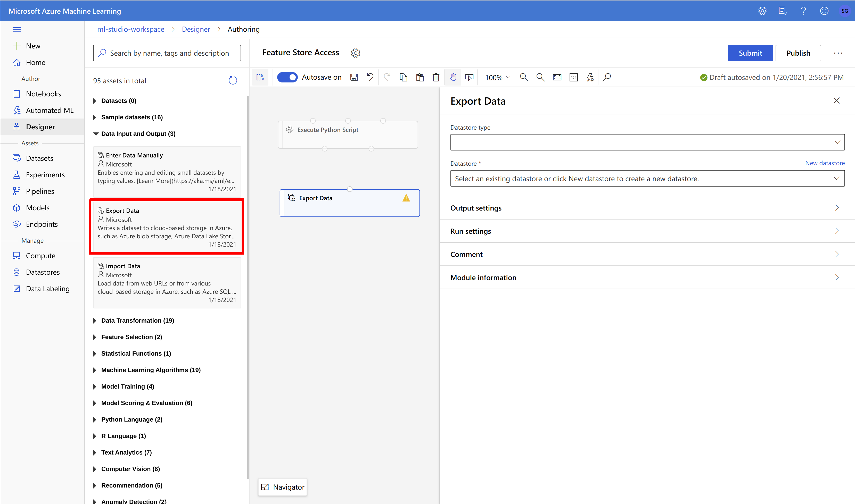This screenshot has height=504, width=855.
Task: Expand the Data Transformation category
Action: tap(137, 321)
